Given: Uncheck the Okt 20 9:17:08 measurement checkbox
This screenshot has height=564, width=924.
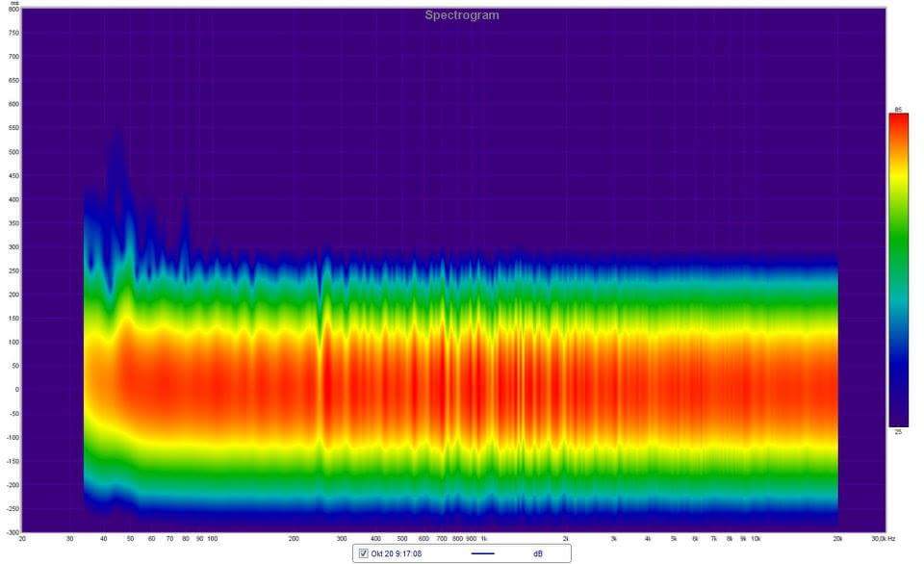Looking at the screenshot, I should 363,553.
